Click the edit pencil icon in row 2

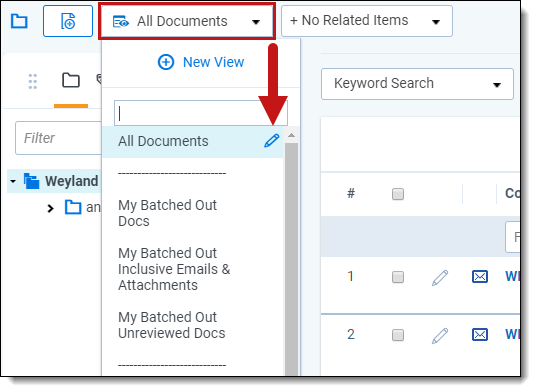440,336
